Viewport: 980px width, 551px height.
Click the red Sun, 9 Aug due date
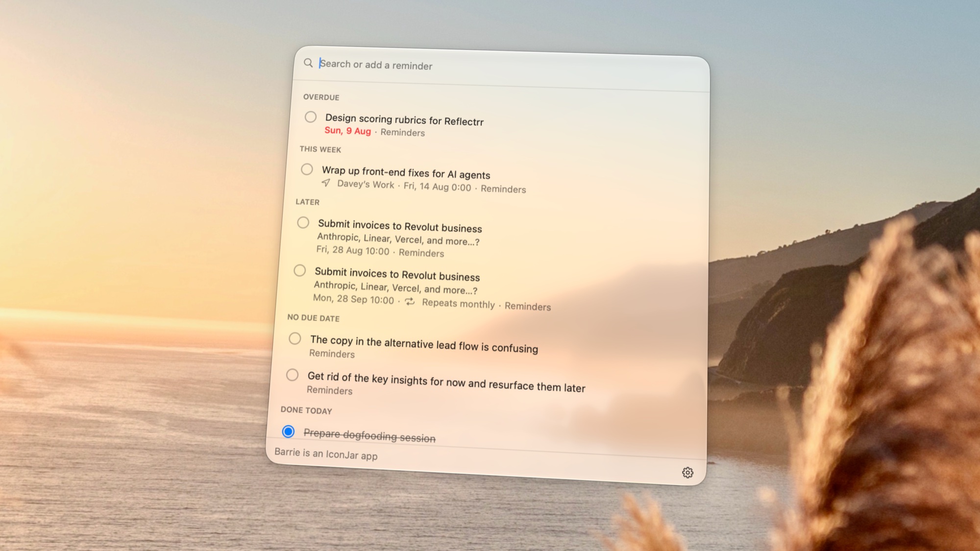348,131
